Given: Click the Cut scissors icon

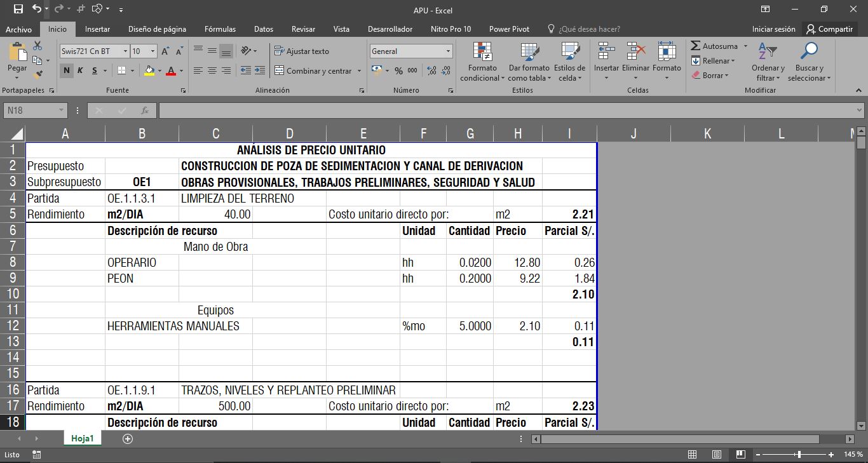Looking at the screenshot, I should (37, 46).
